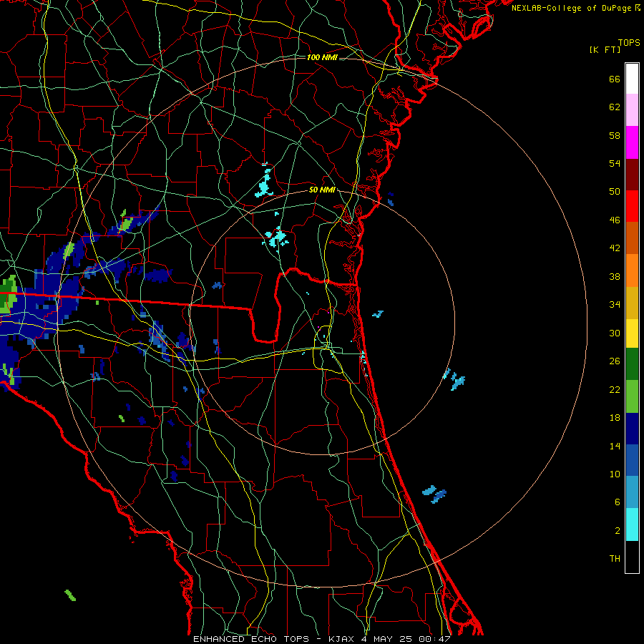
Task: Click the NEXLAB-College of DuPage credit text
Action: pyautogui.click(x=576, y=8)
